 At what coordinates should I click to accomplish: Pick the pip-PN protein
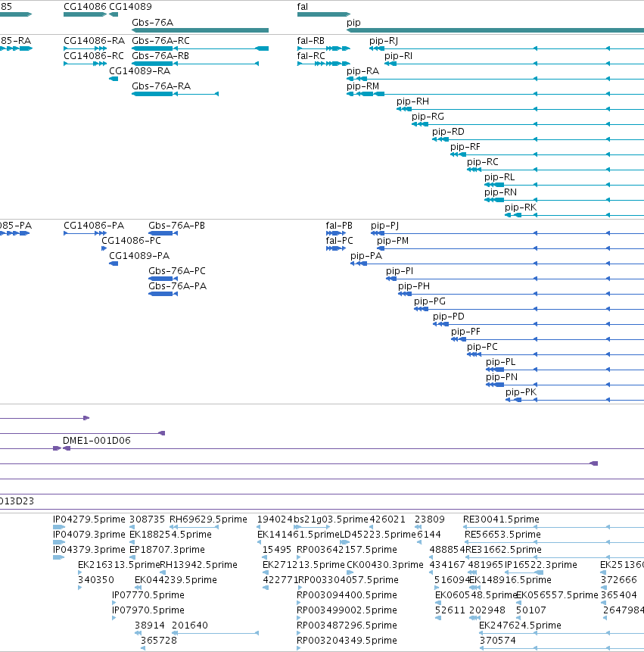(x=502, y=377)
